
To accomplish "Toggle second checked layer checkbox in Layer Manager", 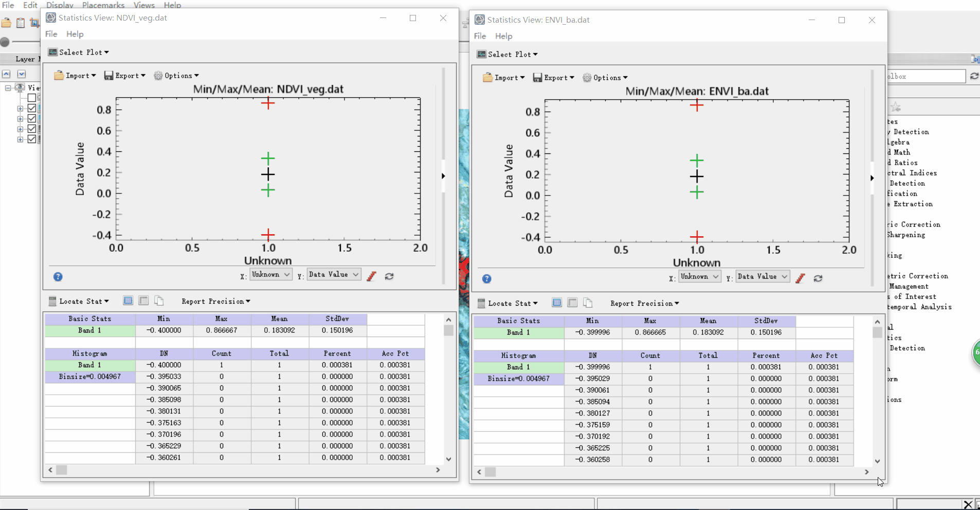I will click(x=32, y=118).
